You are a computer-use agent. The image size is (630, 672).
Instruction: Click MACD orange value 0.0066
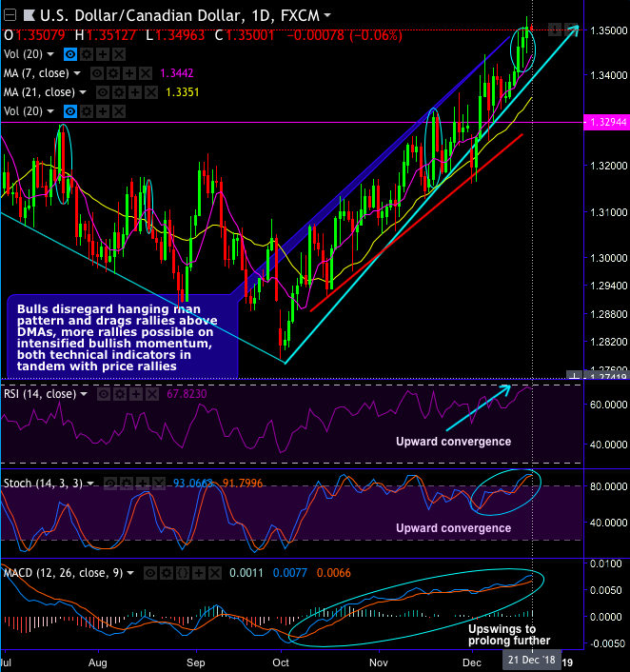333,573
